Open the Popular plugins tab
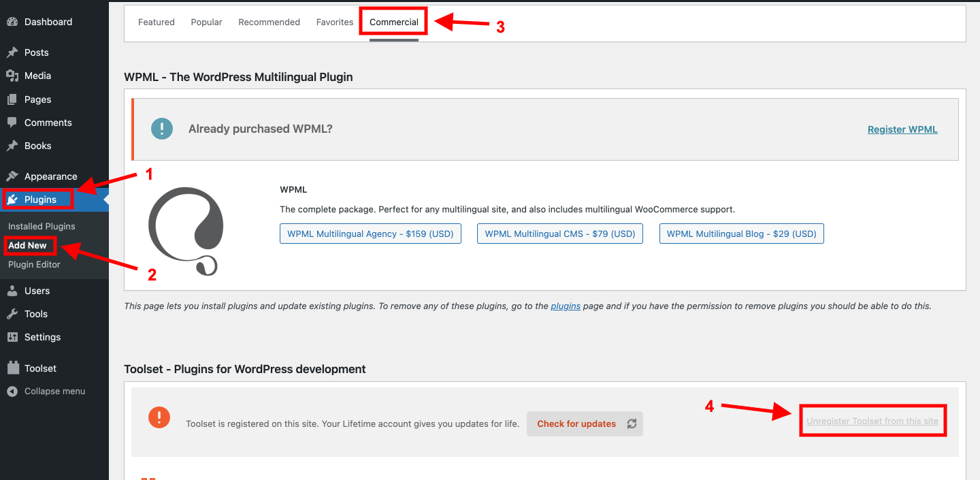This screenshot has height=480, width=980. (207, 22)
